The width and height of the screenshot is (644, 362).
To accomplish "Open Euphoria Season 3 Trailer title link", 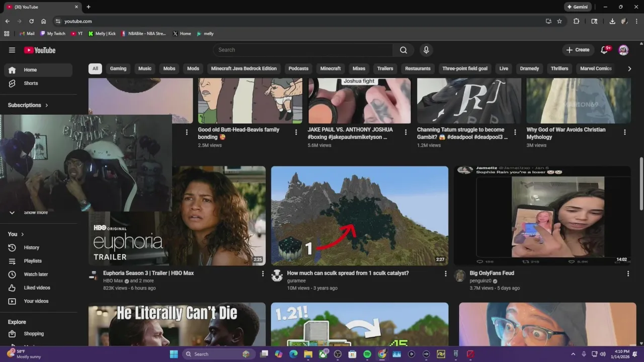I will (148, 273).
